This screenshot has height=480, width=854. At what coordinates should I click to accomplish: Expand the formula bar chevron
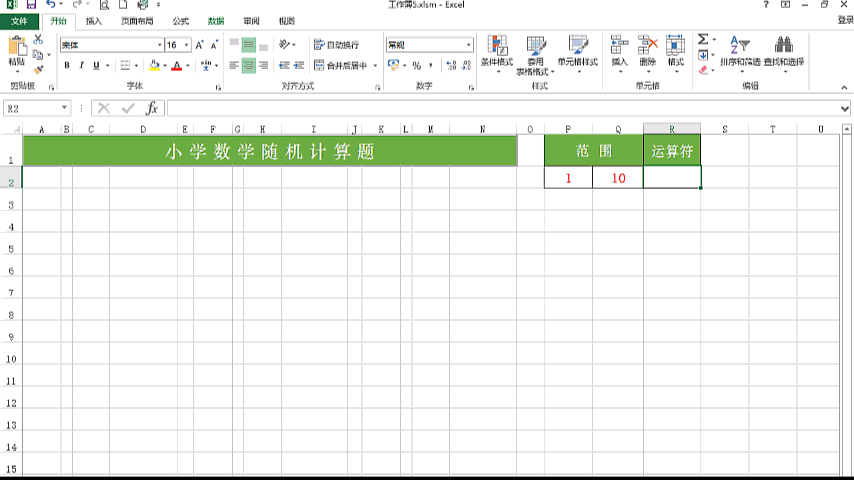pyautogui.click(x=845, y=109)
